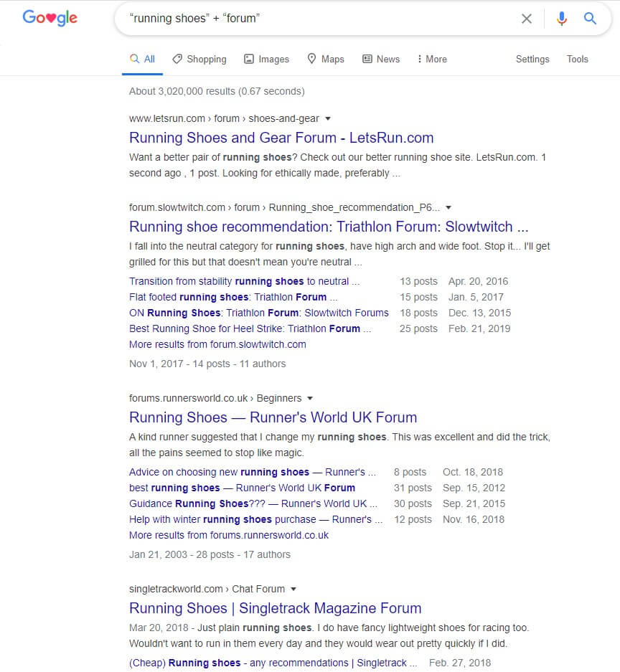The image size is (620, 672).
Task: Open Advice on choosing new running shoes sitelink
Action: coord(253,472)
